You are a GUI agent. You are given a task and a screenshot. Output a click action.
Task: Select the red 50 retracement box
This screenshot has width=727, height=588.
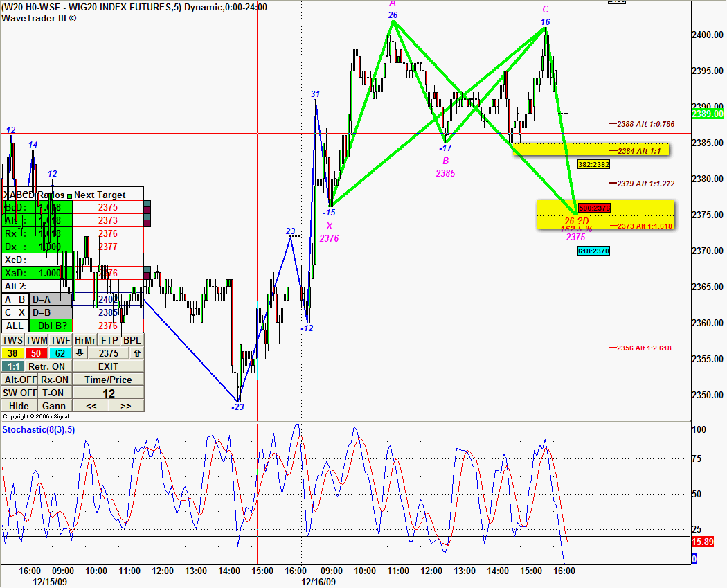[36, 353]
